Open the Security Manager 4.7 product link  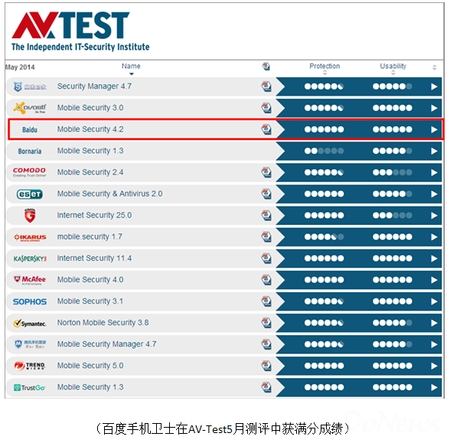[94, 86]
